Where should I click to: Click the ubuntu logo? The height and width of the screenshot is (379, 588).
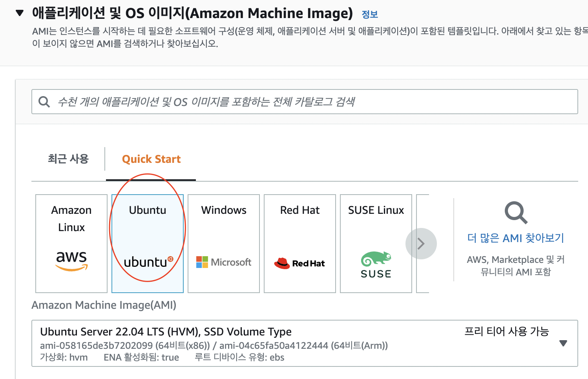[x=148, y=262]
